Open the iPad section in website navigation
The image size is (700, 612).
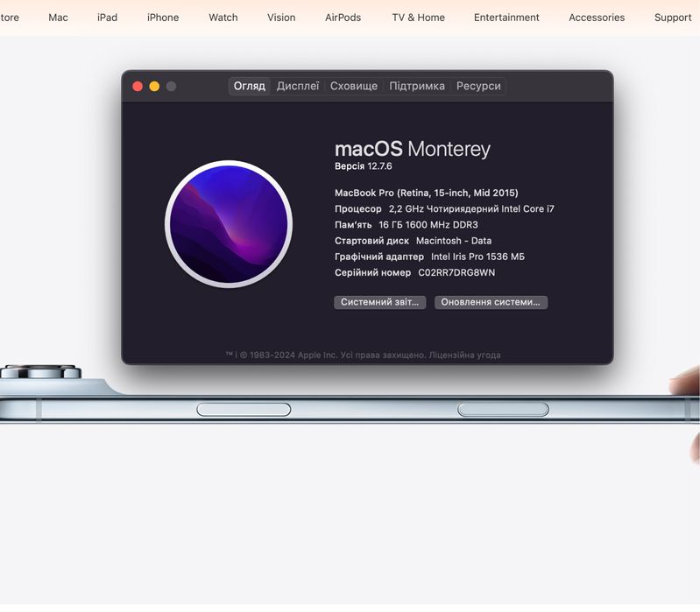tap(107, 18)
